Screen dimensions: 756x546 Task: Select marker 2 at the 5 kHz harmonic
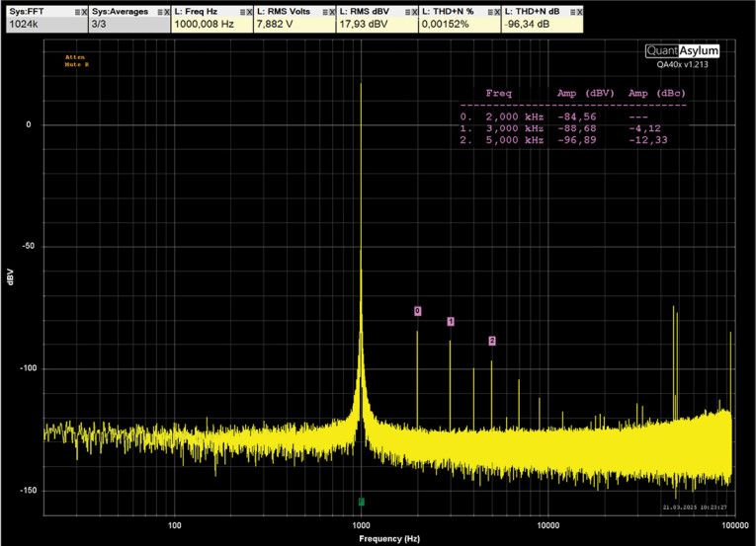tap(492, 342)
